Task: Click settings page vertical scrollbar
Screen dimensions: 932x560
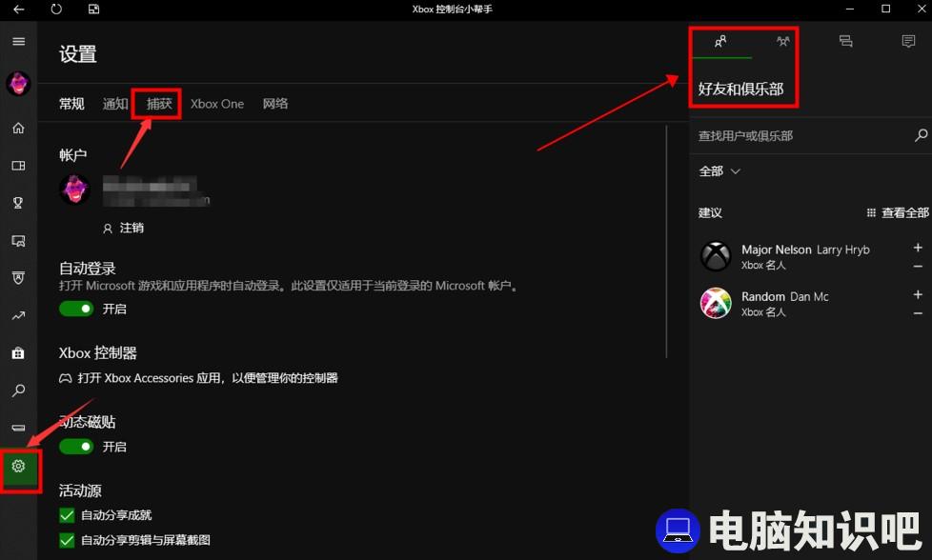Action: pyautogui.click(x=666, y=241)
